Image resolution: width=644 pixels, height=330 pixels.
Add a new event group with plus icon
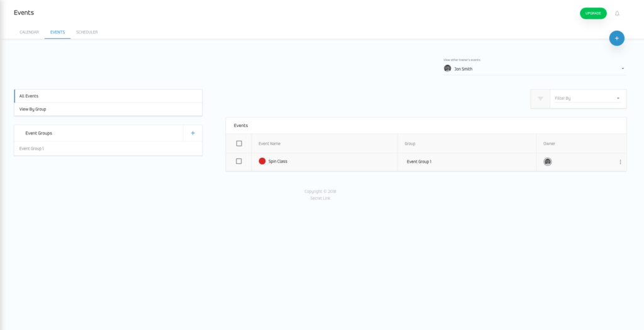point(192,133)
